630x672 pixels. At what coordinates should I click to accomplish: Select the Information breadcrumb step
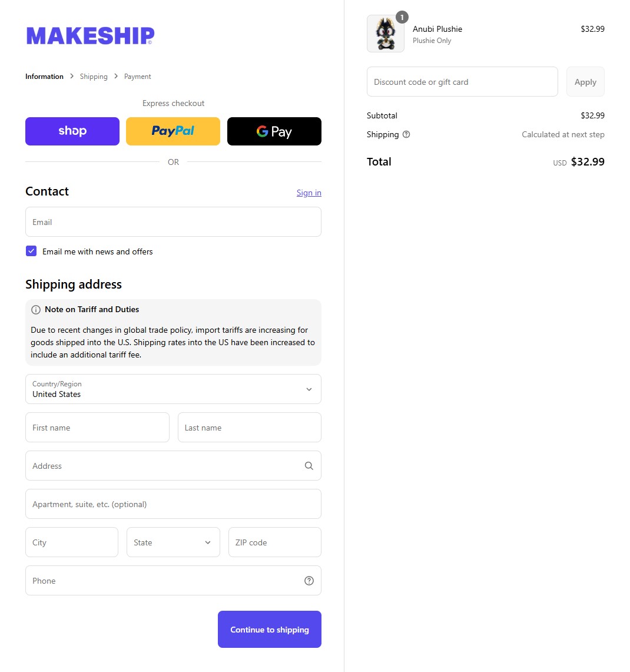click(x=44, y=77)
